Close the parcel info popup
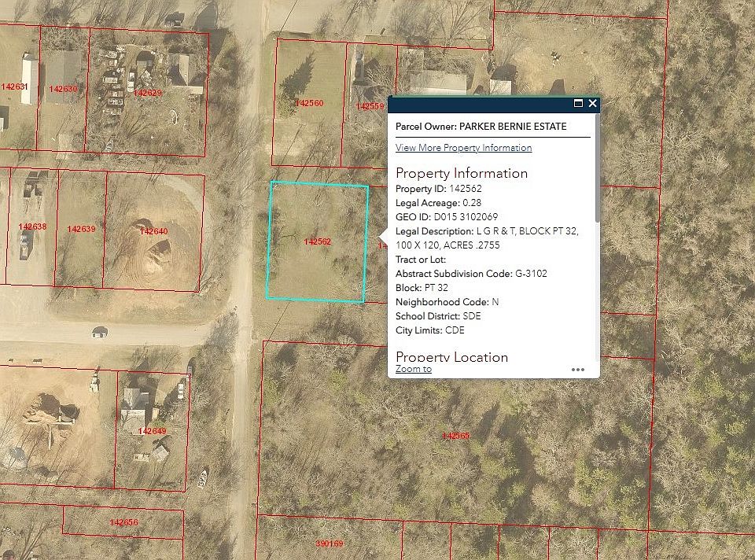This screenshot has width=755, height=560. (x=593, y=104)
